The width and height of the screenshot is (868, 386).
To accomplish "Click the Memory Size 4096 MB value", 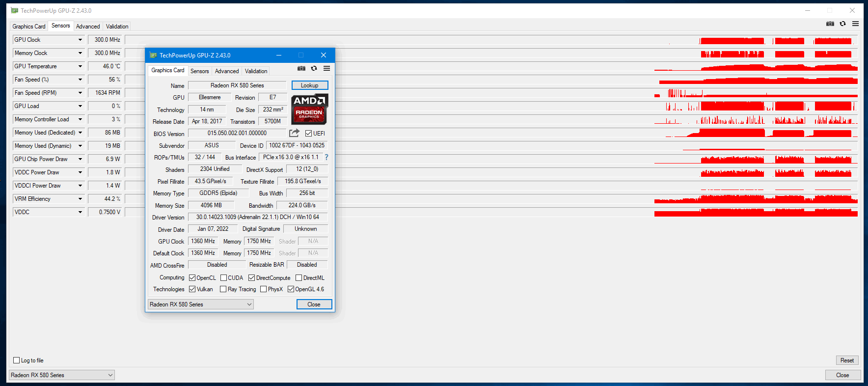I will coord(211,205).
